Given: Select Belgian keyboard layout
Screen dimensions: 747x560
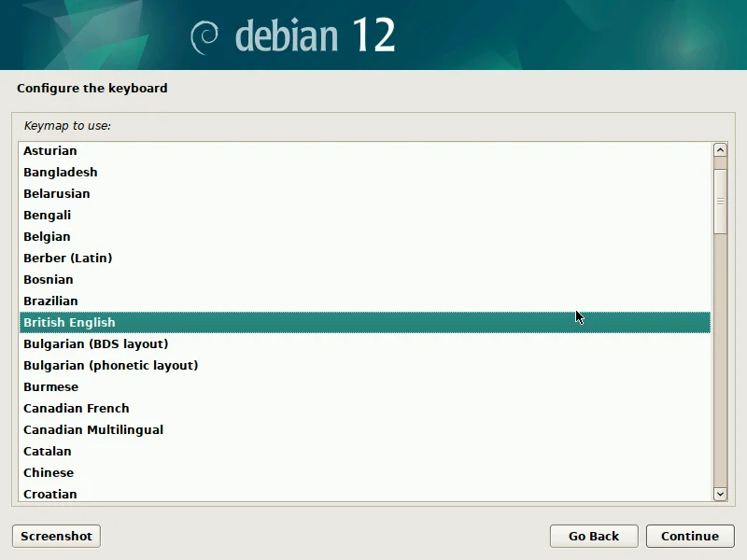Looking at the screenshot, I should tap(365, 236).
